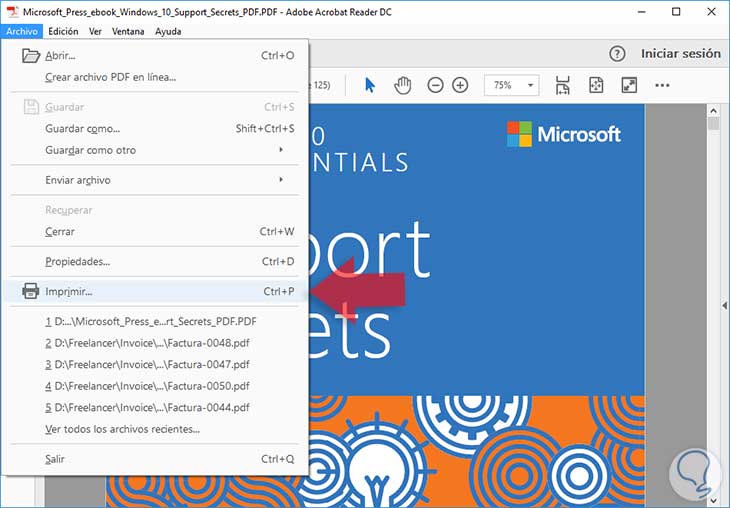Click the zoom in plus icon

(x=460, y=85)
